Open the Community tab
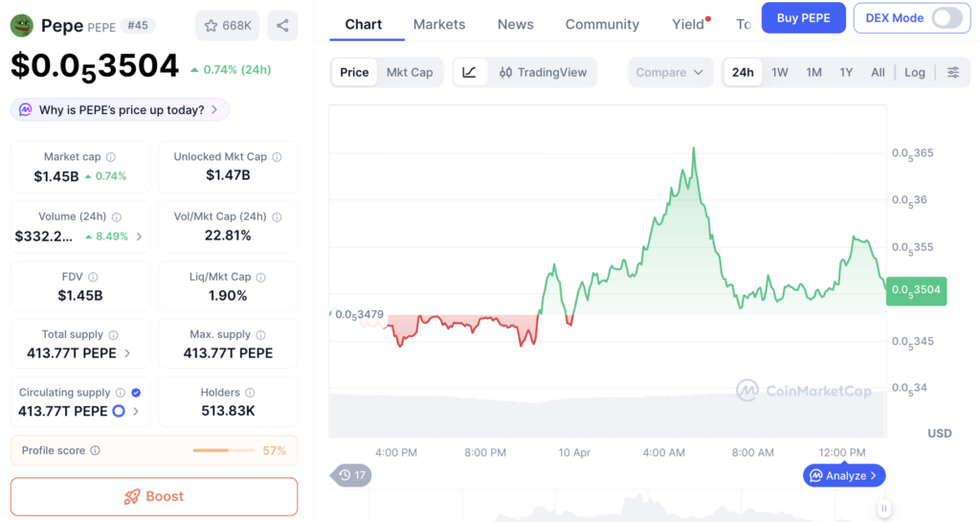980x522 pixels. [x=603, y=24]
